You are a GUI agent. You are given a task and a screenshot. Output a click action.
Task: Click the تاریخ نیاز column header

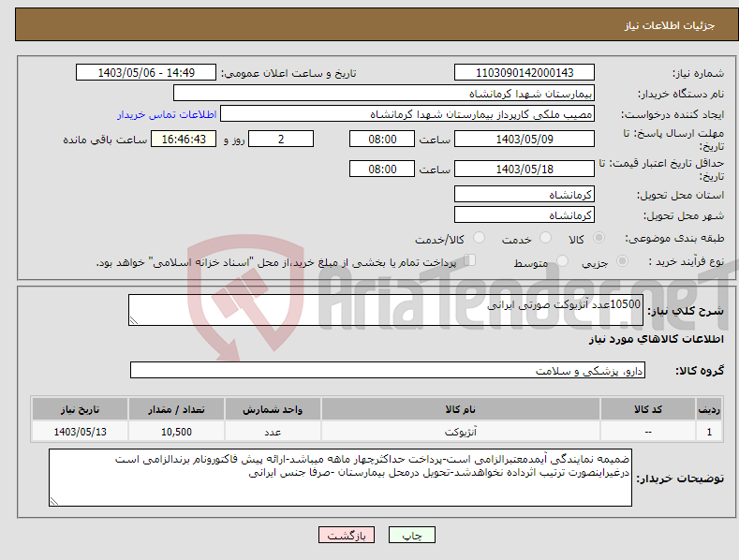[80, 409]
